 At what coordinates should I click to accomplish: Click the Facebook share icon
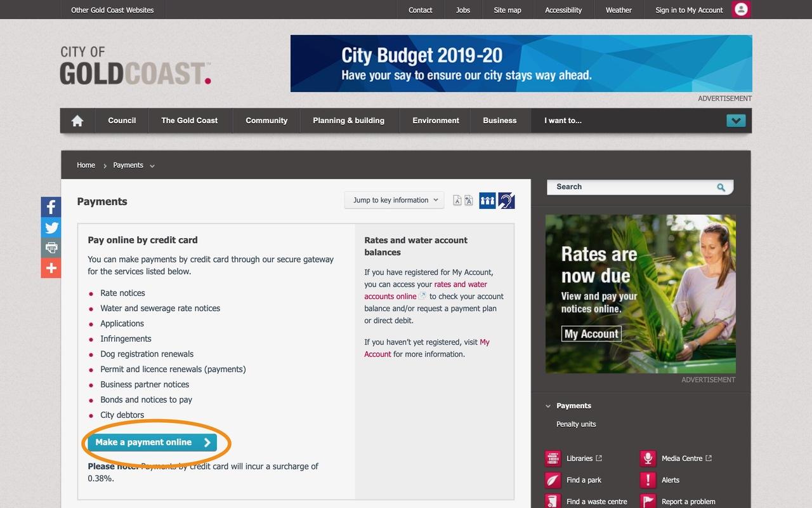[51, 207]
